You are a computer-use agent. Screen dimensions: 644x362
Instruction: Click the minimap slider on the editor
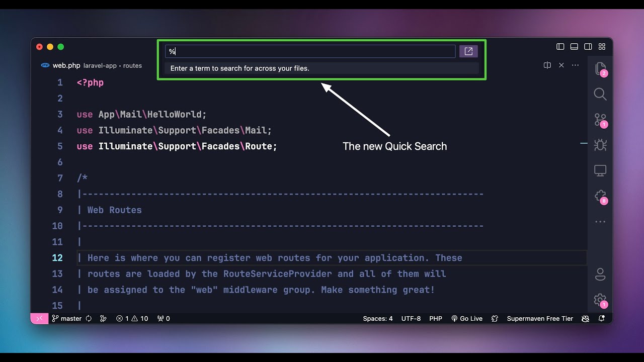(x=584, y=143)
